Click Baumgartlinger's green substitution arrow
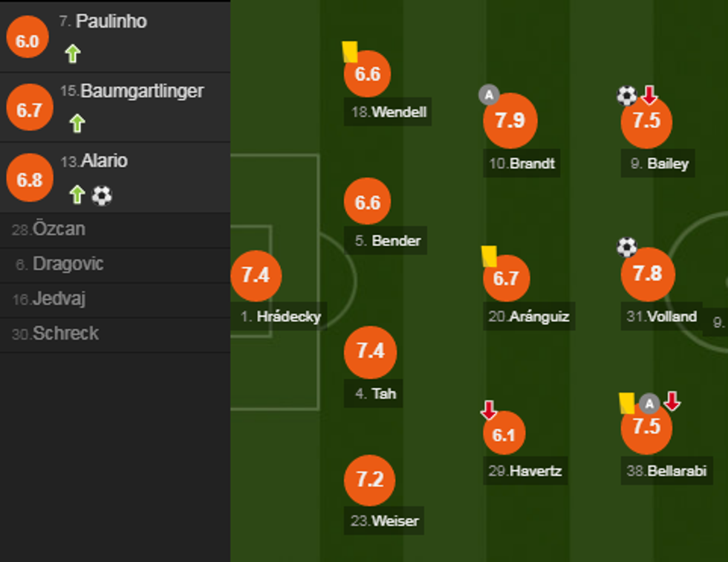This screenshot has width=728, height=562. pos(77,123)
